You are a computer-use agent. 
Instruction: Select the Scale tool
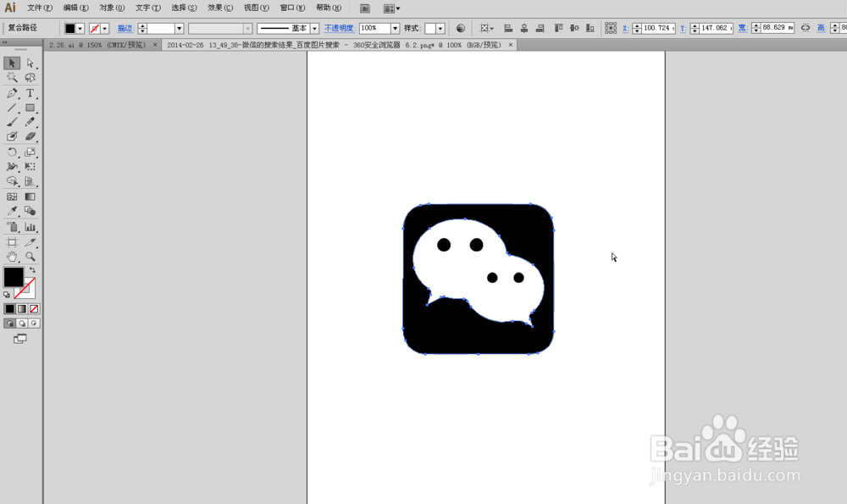(x=30, y=152)
